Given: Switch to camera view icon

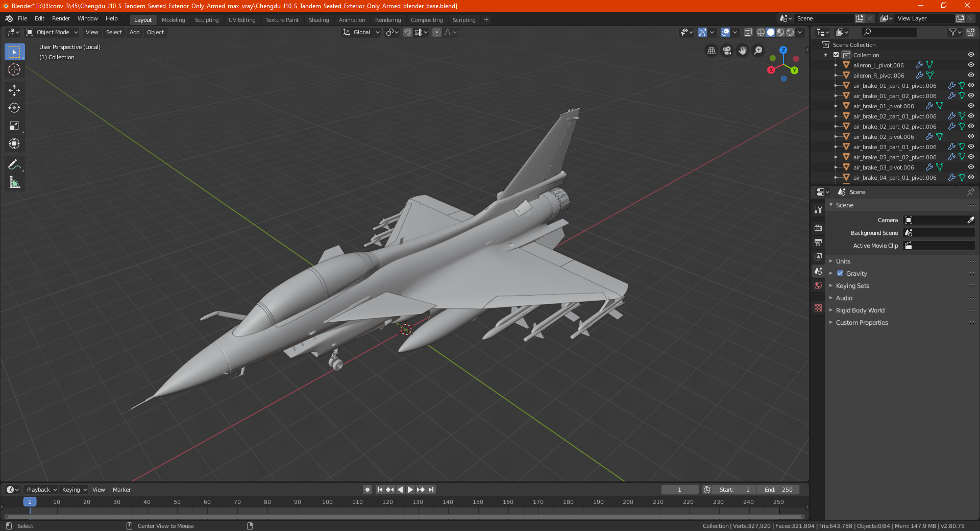Looking at the screenshot, I should 727,51.
